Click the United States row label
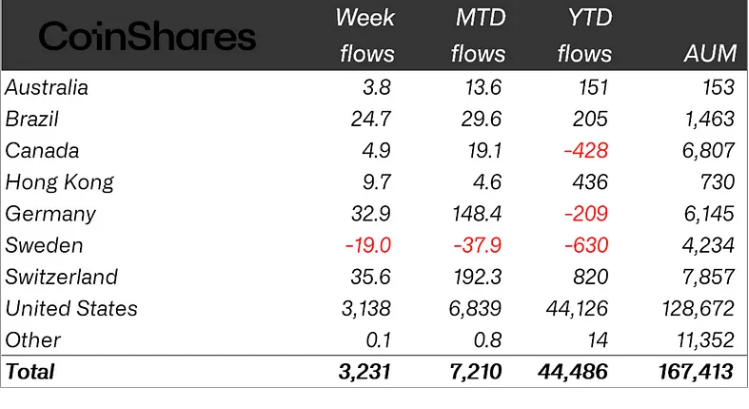This screenshot has width=749, height=409. tap(71, 308)
